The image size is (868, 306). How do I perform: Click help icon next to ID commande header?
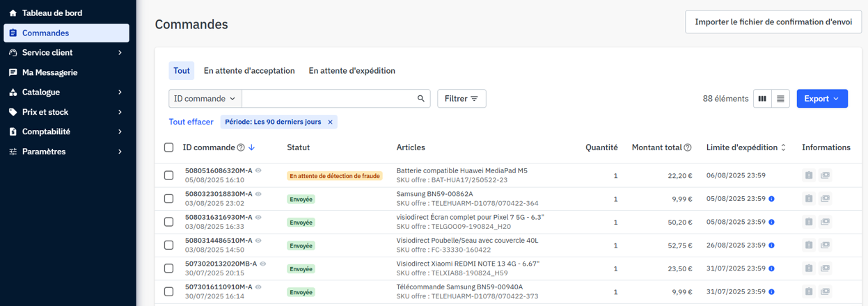pyautogui.click(x=241, y=147)
